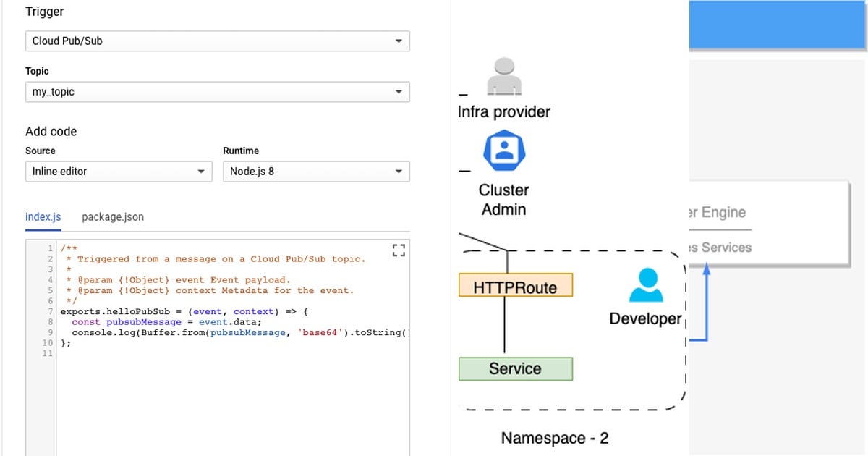Select the Cluster Admin hexagon icon
Screen dimensions: 868x456
pos(503,151)
